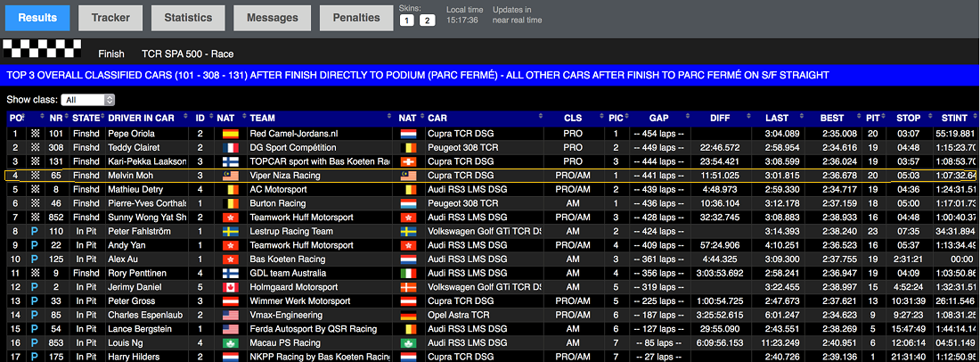Screen dimensions: 980x362
Task: Switch to the Statistics tab
Action: [x=187, y=18]
